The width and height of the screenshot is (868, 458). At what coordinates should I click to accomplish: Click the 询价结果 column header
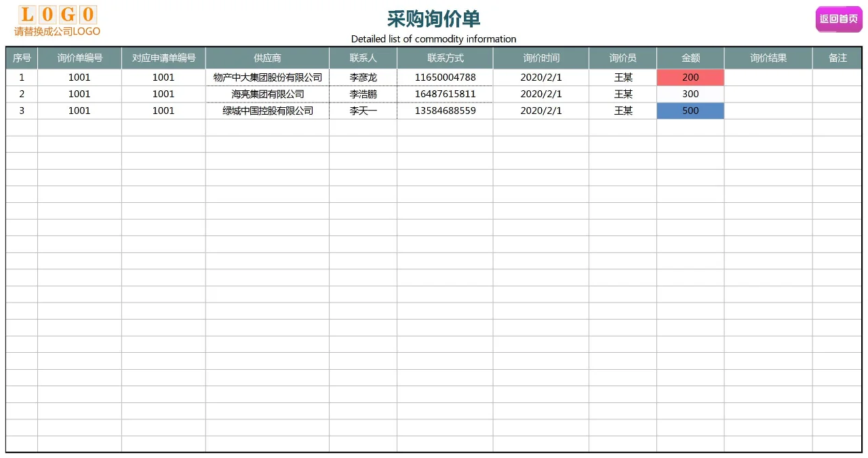coord(767,58)
